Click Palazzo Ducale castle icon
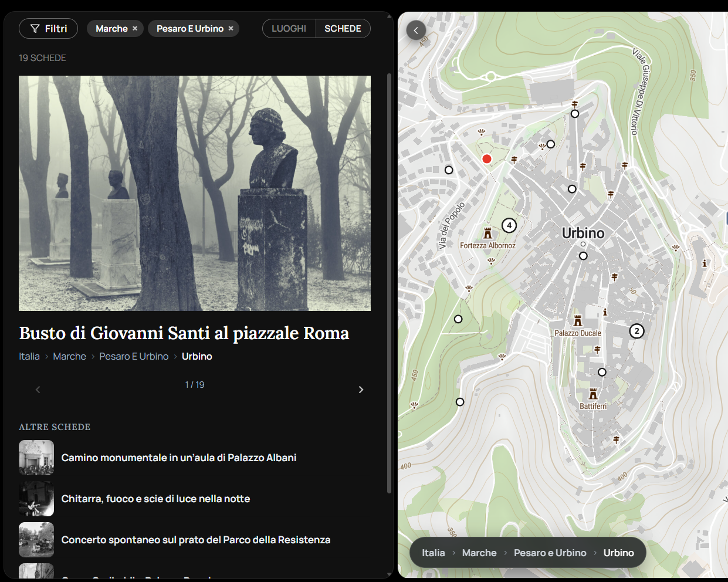The width and height of the screenshot is (728, 582). 578,321
